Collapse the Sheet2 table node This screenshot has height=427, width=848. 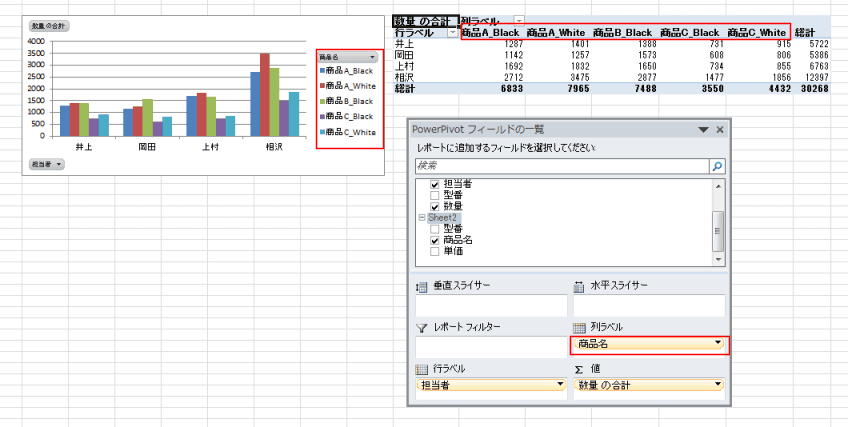click(422, 218)
